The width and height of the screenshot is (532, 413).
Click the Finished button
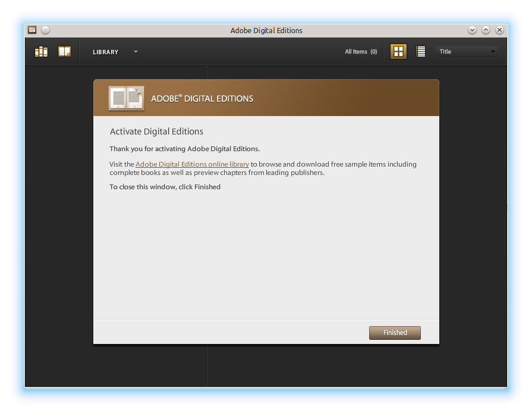[x=395, y=333]
